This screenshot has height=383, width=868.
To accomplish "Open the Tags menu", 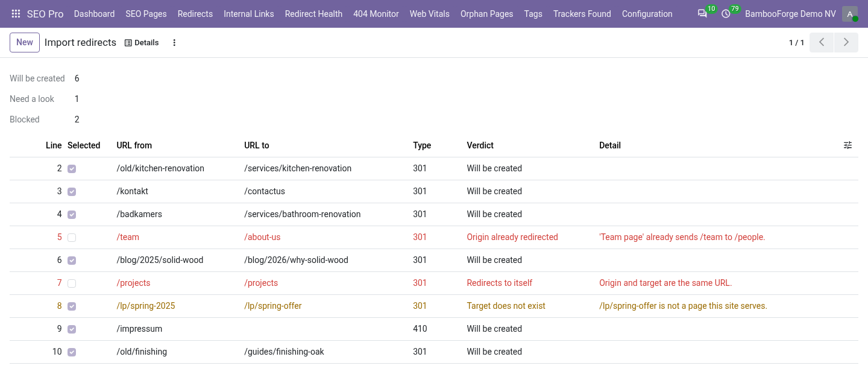I will (533, 14).
